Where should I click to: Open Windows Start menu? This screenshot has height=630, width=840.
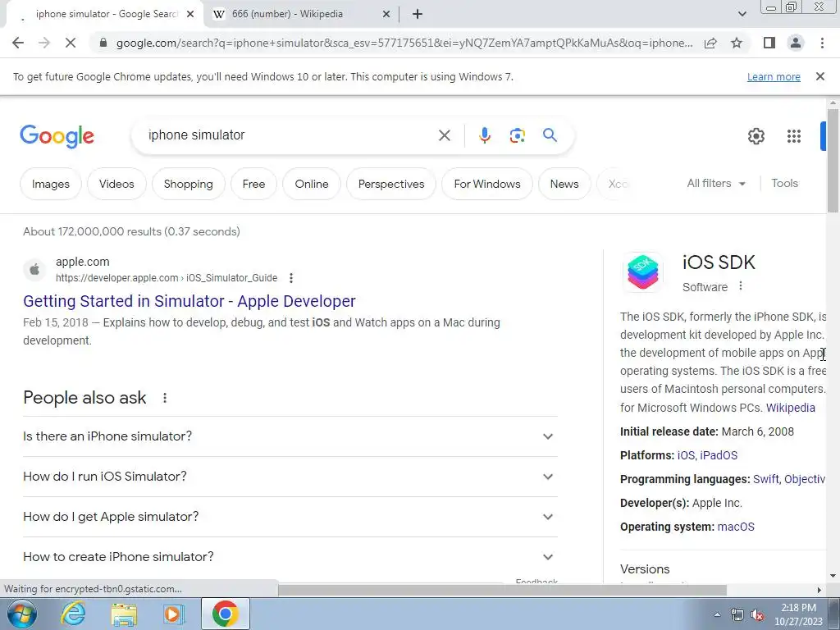click(x=21, y=614)
